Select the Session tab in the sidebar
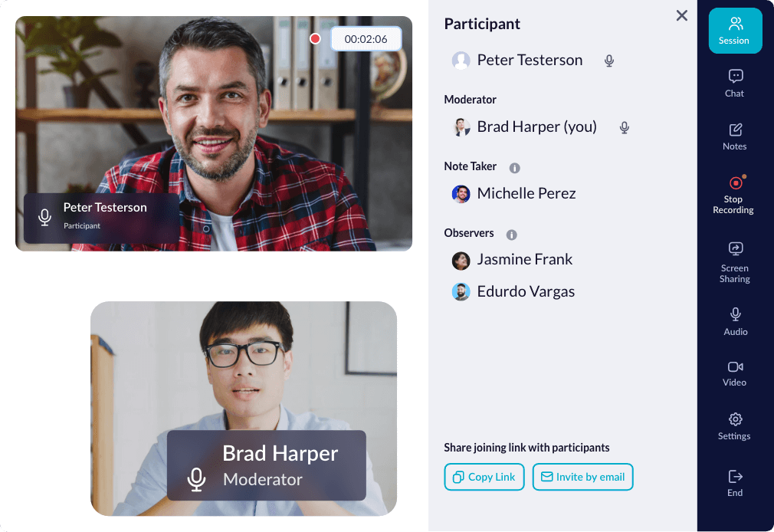Screen dimensions: 774x532 pos(735,31)
